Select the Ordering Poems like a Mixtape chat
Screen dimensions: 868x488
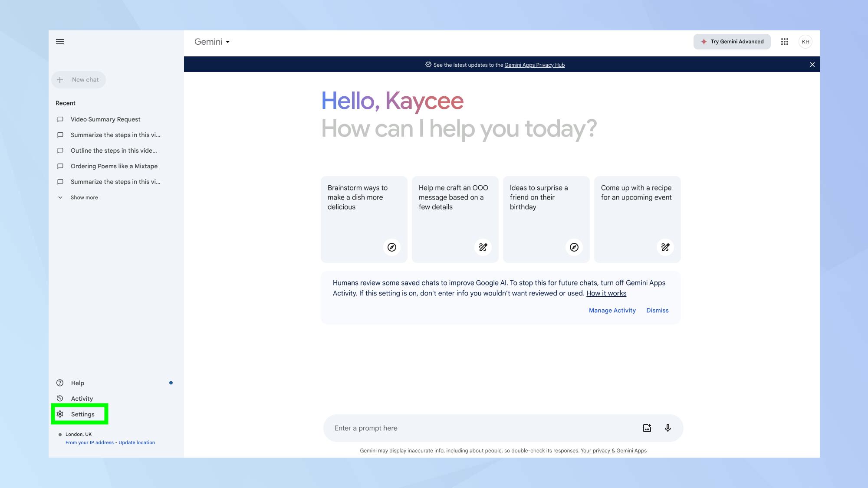114,166
